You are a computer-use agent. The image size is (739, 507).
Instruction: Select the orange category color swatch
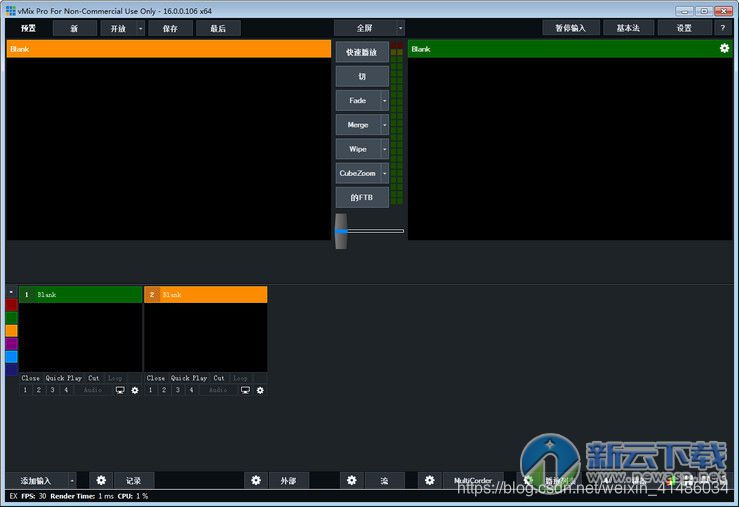12,331
